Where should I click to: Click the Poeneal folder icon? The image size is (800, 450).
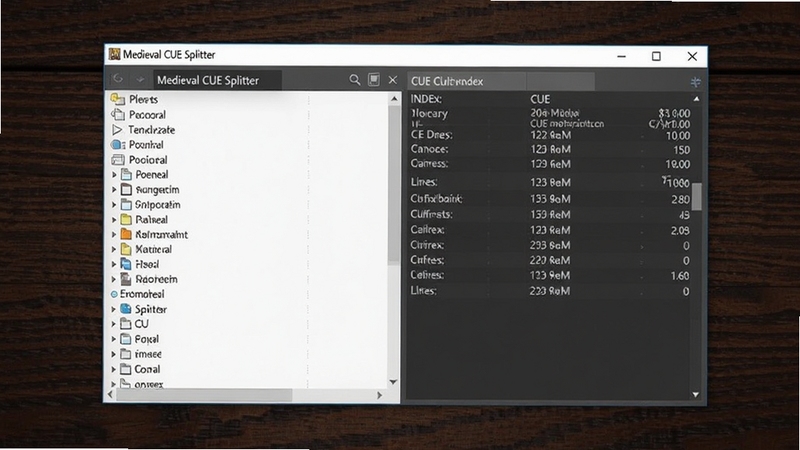(126, 174)
